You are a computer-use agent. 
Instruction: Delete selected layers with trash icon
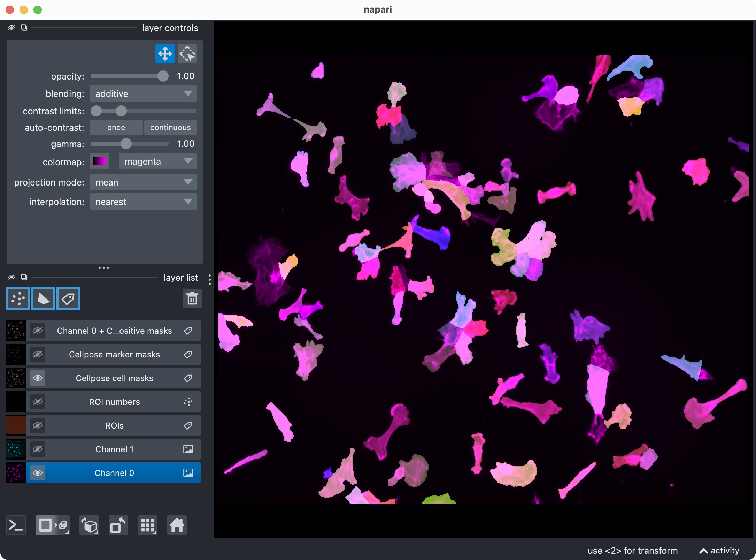[192, 298]
